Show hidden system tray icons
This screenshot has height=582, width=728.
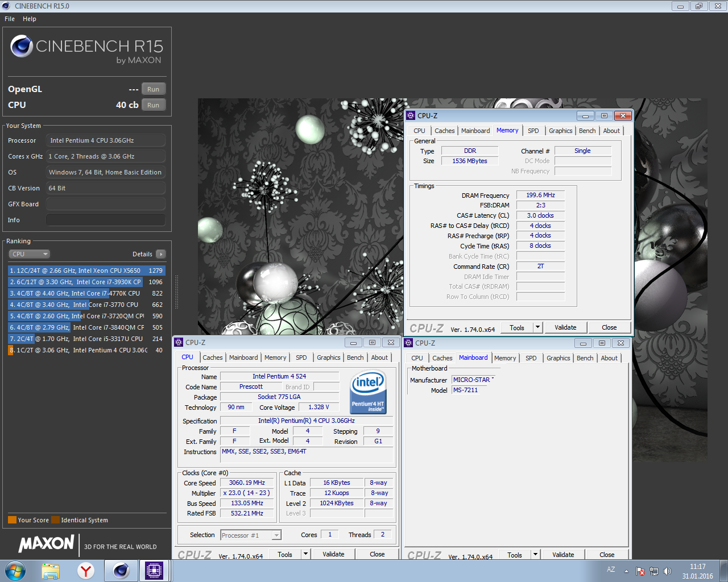click(x=626, y=571)
